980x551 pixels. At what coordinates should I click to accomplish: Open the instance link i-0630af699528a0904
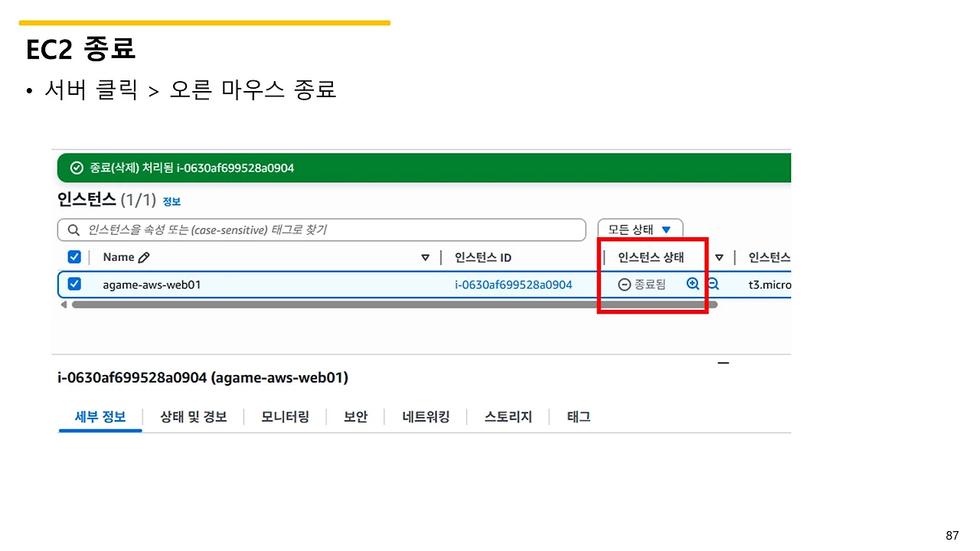click(x=513, y=283)
